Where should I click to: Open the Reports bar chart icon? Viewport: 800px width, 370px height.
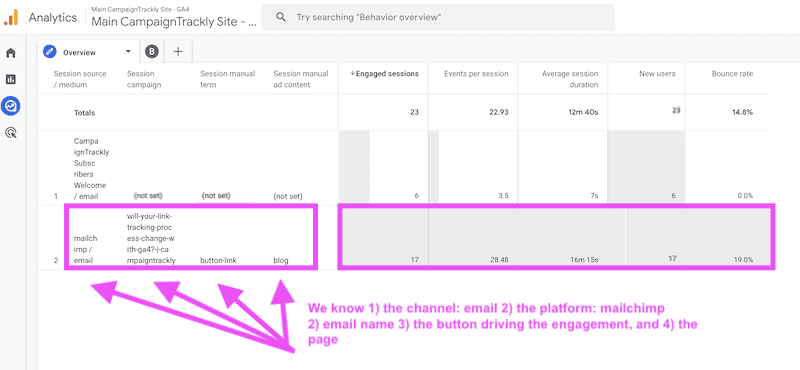click(x=11, y=80)
